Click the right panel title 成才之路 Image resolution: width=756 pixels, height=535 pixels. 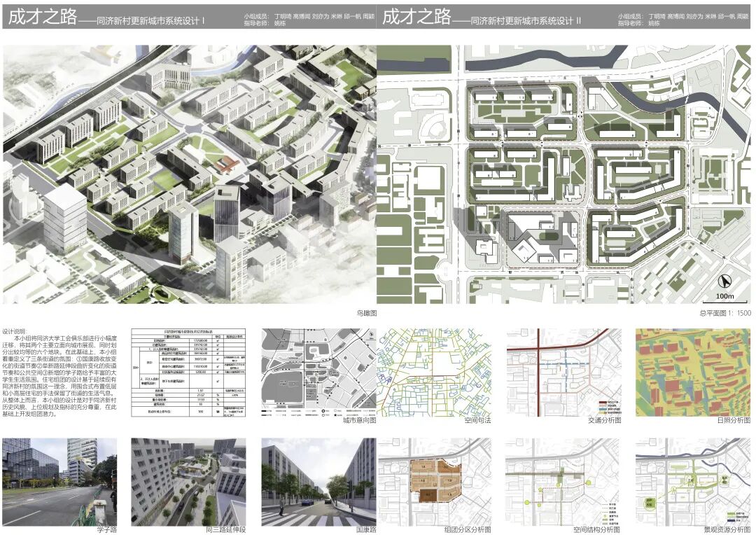[x=416, y=17]
